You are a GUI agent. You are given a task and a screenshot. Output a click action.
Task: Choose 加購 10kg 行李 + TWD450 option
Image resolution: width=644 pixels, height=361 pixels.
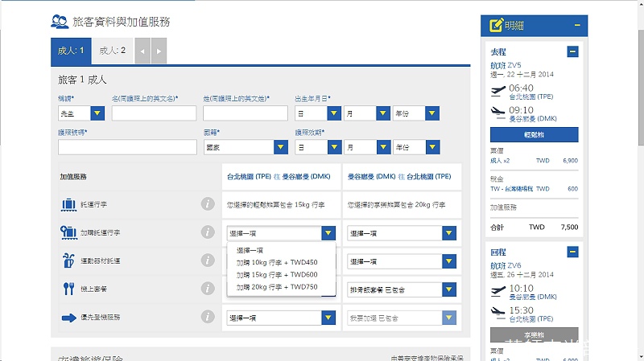click(281, 263)
